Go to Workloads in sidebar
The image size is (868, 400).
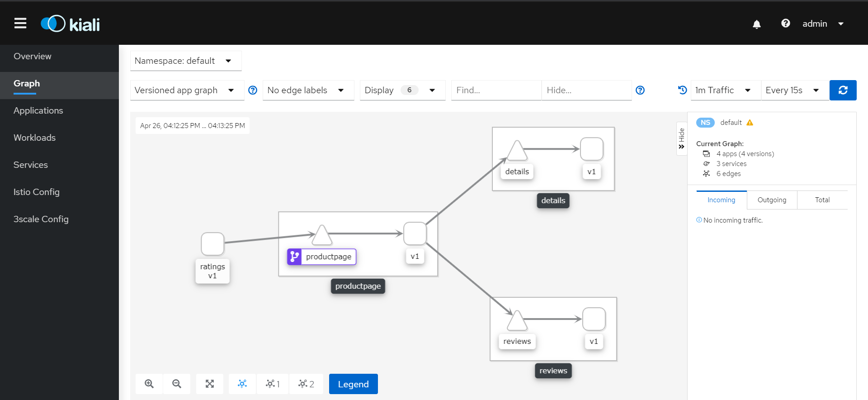(x=59, y=138)
